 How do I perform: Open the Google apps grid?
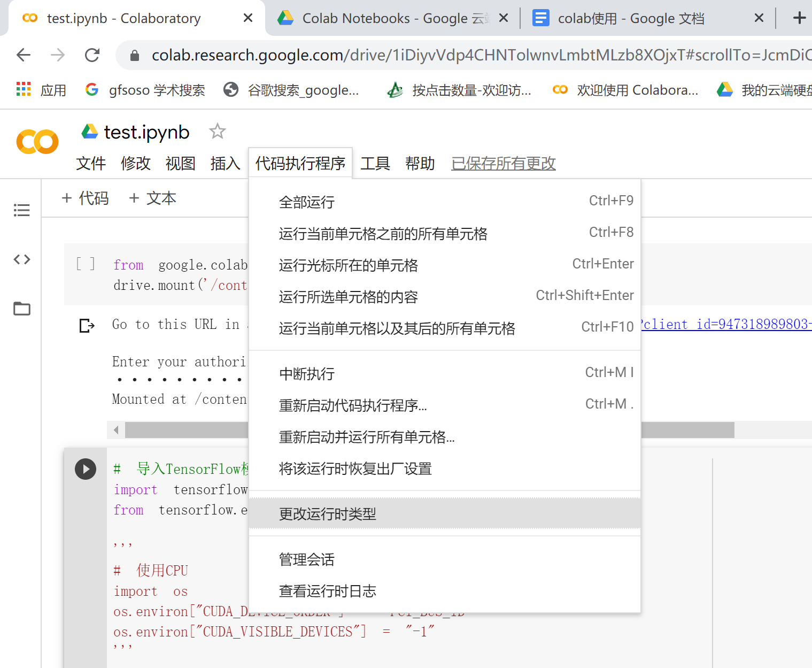[x=23, y=89]
